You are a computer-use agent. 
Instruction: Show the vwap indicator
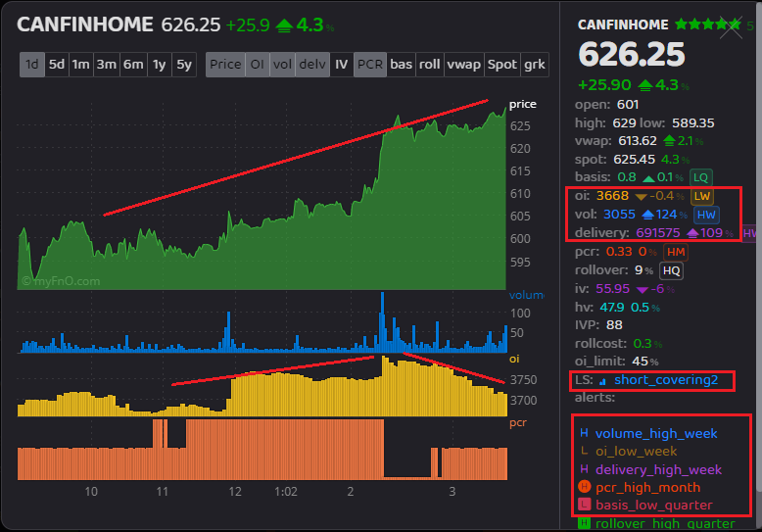click(x=464, y=65)
